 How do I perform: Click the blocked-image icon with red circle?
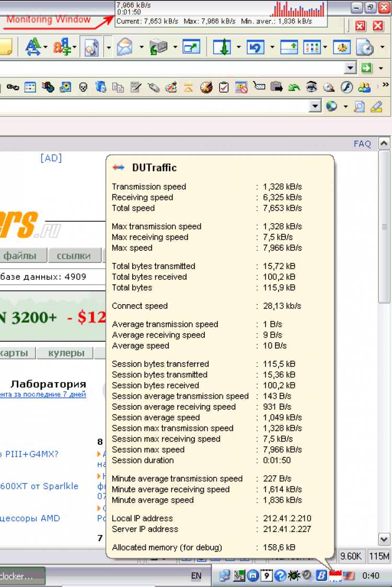coord(241,88)
